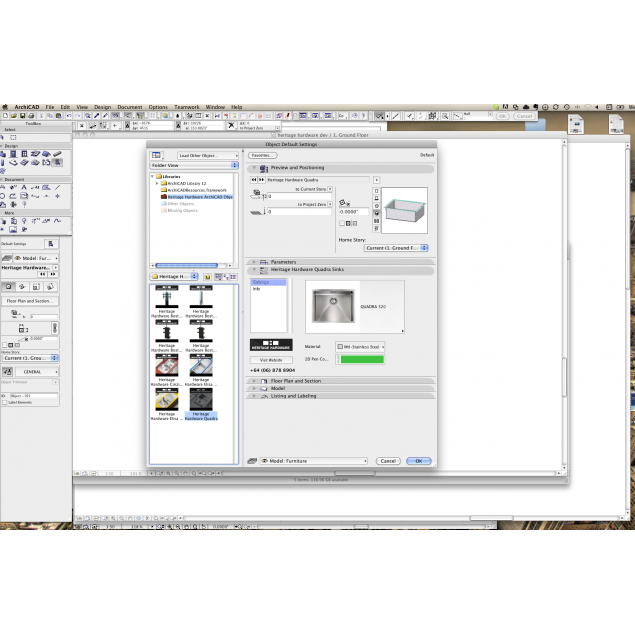This screenshot has width=635, height=635.
Task: Click the green 2D Pen Color swatch
Action: click(x=362, y=359)
